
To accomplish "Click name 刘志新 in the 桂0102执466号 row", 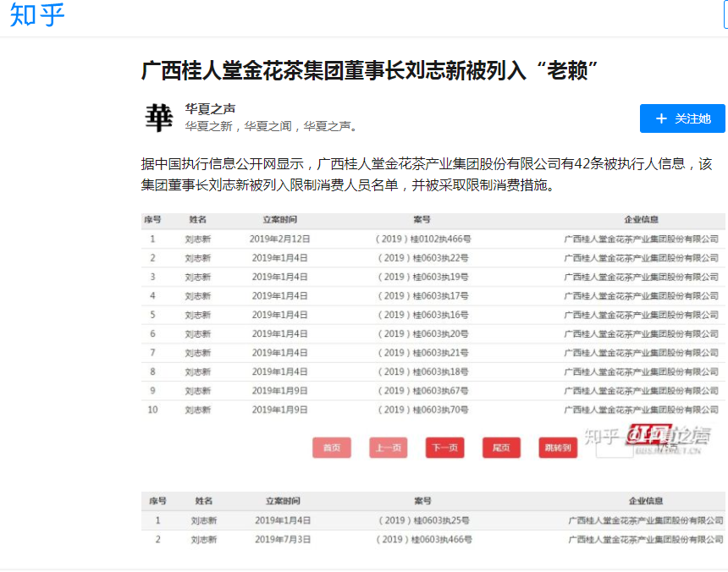I will click(x=198, y=239).
